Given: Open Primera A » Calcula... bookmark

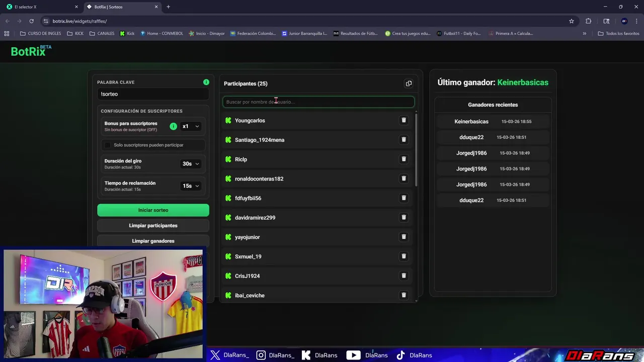Looking at the screenshot, I should click(x=510, y=34).
